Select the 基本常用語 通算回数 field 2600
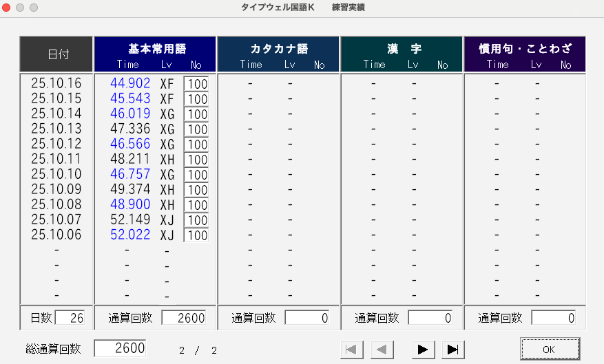The width and height of the screenshot is (604, 364). pyautogui.click(x=184, y=318)
